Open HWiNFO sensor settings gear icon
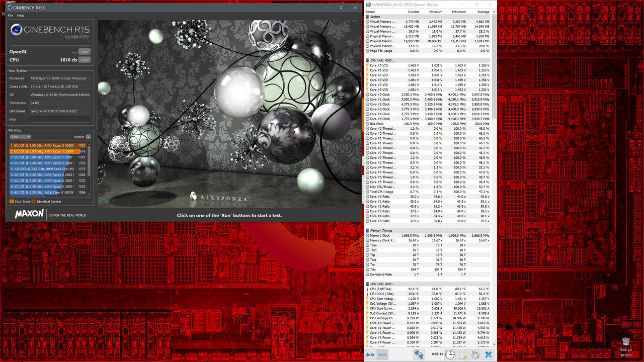Image resolution: width=644 pixels, height=362 pixels. click(475, 354)
